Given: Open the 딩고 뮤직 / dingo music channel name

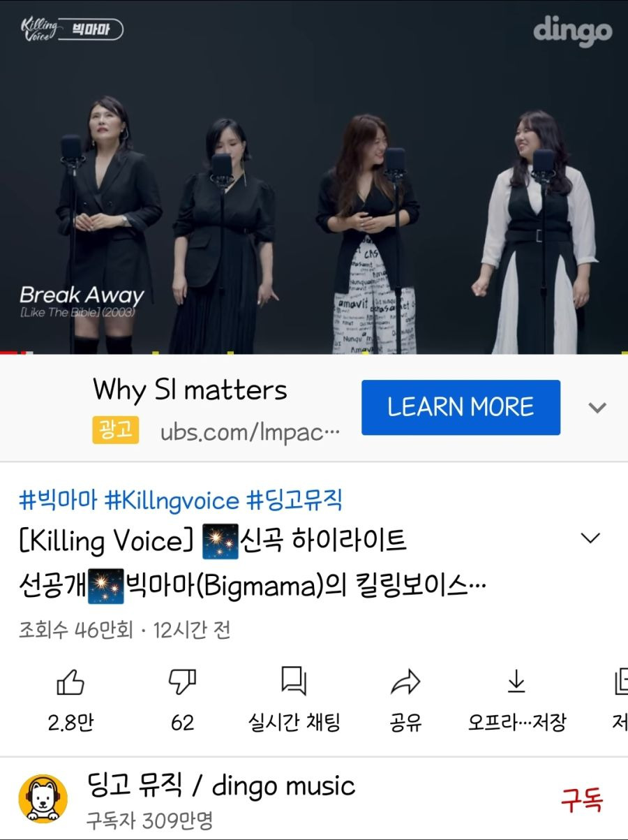Looking at the screenshot, I should tap(221, 786).
